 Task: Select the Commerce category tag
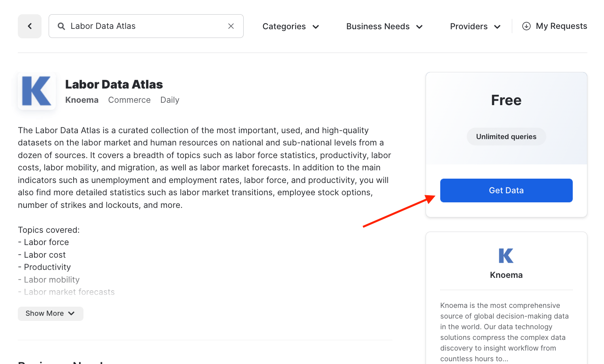(x=129, y=100)
